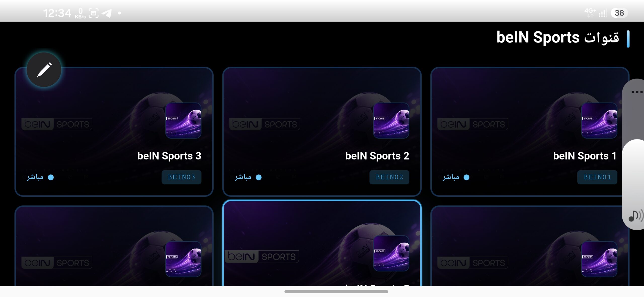Tap the music note sound icon
This screenshot has height=297, width=644.
tap(635, 216)
